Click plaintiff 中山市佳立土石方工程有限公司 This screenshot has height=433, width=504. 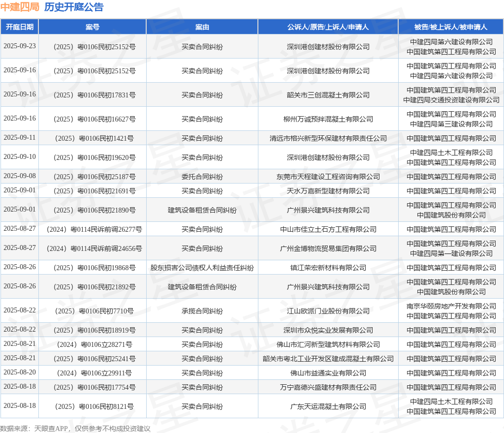(x=328, y=229)
